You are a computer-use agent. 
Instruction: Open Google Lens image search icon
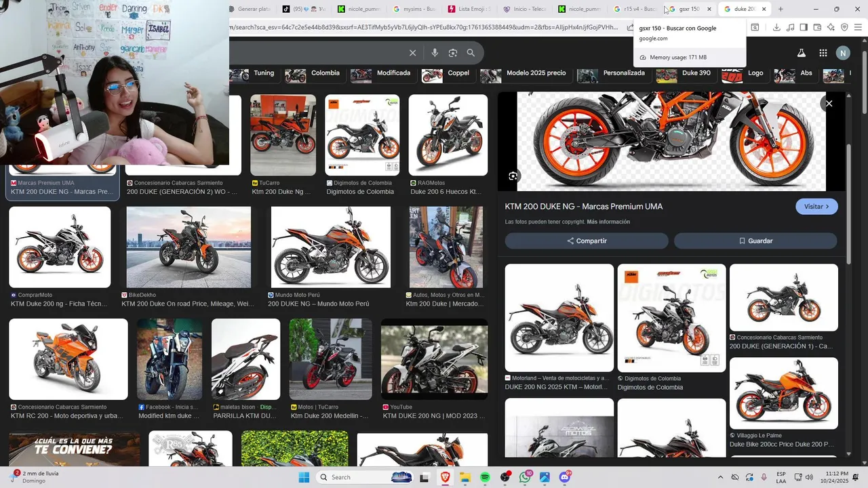452,53
